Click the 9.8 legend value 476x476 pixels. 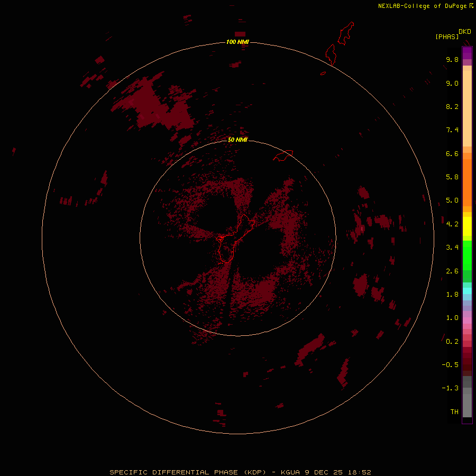[452, 59]
